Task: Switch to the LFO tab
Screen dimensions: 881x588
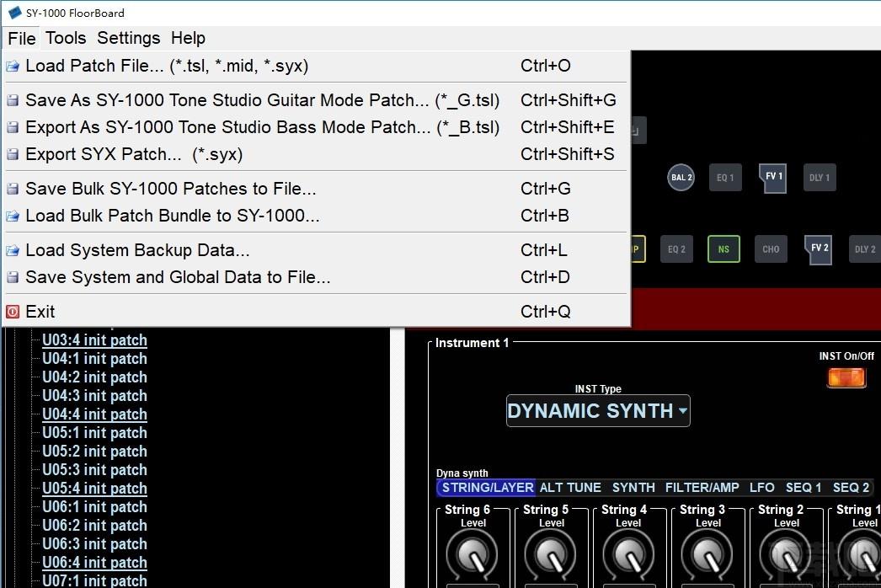Action: pos(762,488)
